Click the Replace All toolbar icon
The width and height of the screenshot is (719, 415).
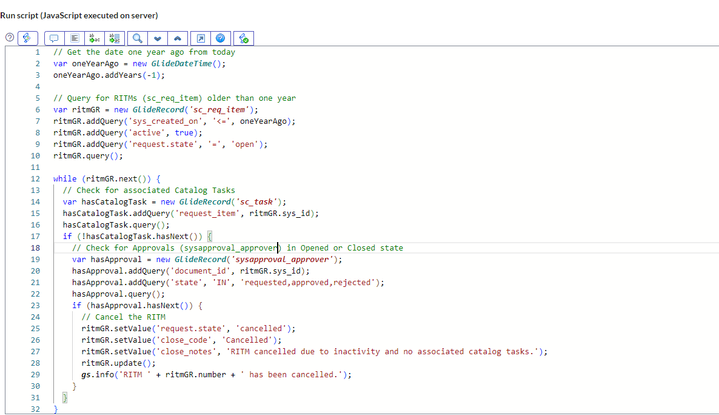(x=115, y=38)
